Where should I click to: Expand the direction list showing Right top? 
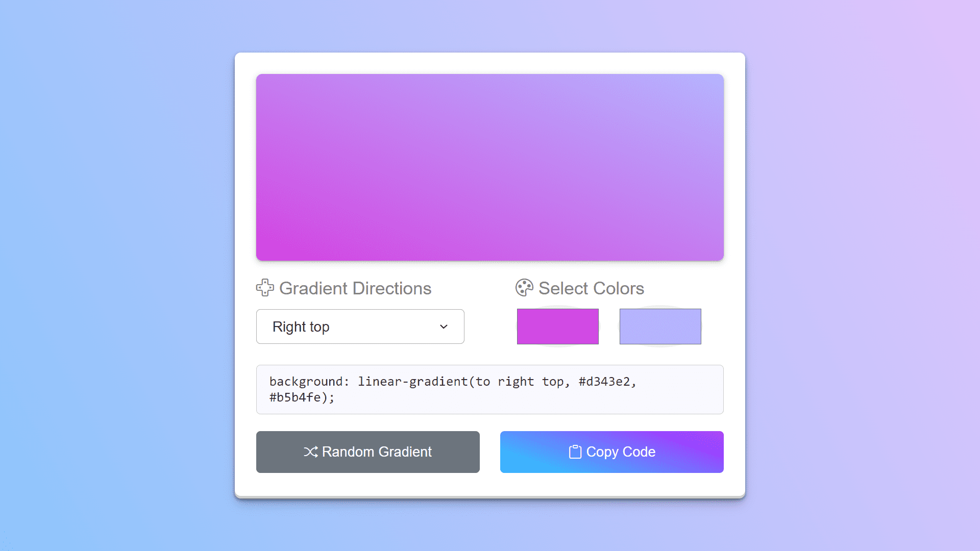click(360, 327)
